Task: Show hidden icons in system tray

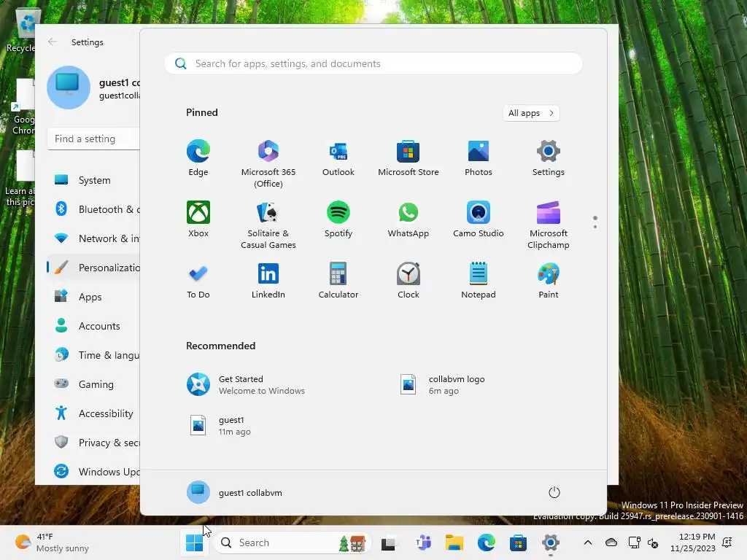Action: coord(588,542)
